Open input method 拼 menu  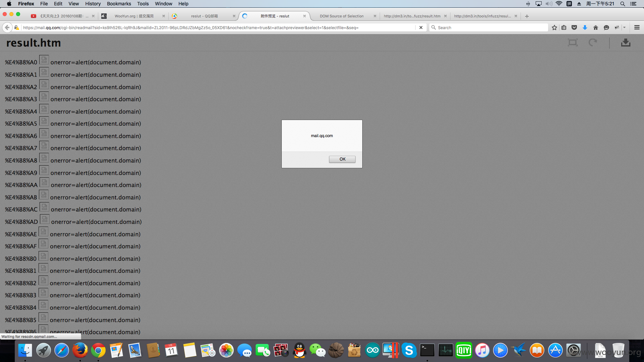(x=569, y=4)
